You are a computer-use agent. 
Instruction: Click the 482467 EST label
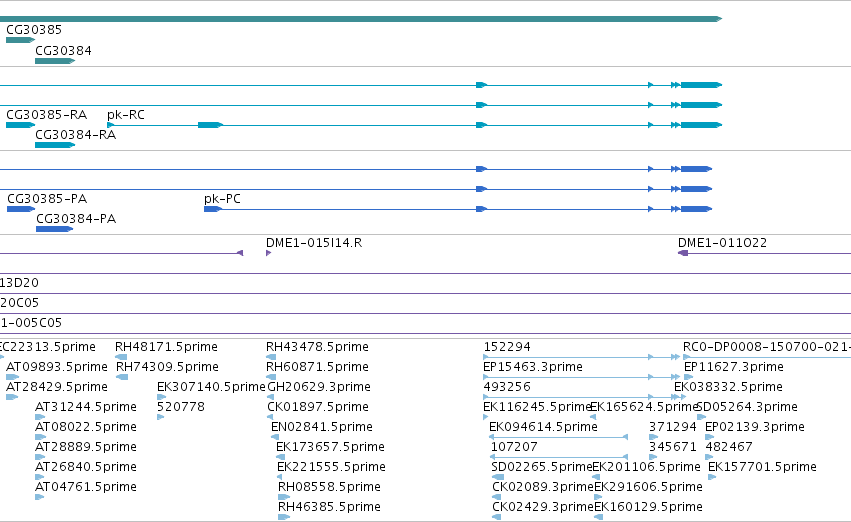tap(729, 447)
